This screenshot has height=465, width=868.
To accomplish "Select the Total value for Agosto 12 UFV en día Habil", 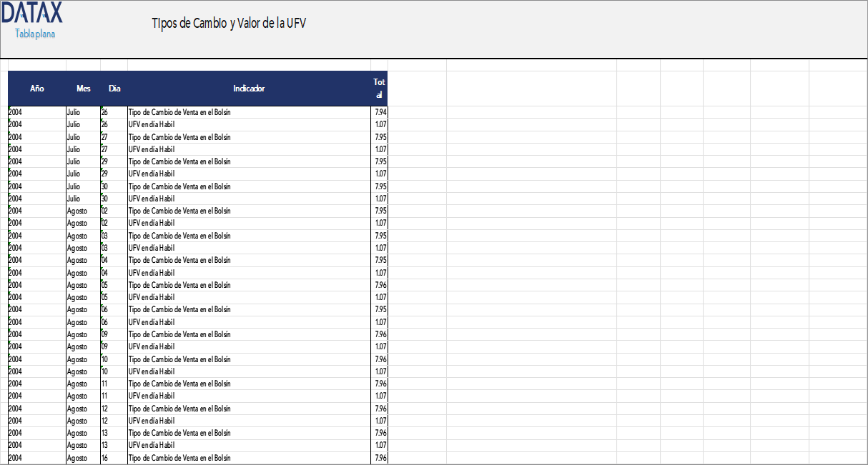I will tap(380, 421).
